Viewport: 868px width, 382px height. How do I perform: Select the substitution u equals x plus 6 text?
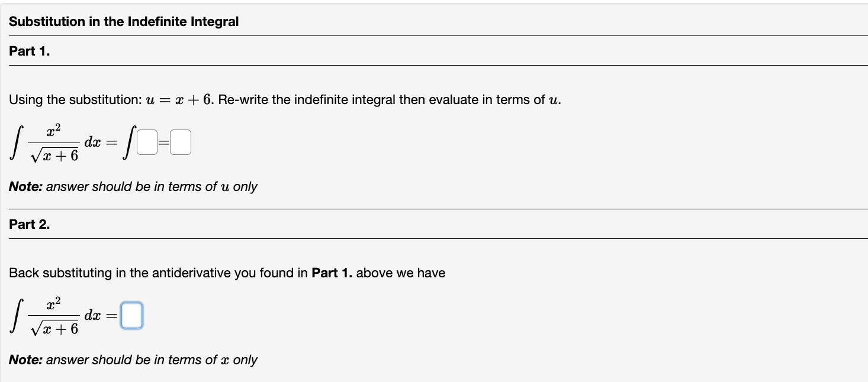click(x=179, y=99)
